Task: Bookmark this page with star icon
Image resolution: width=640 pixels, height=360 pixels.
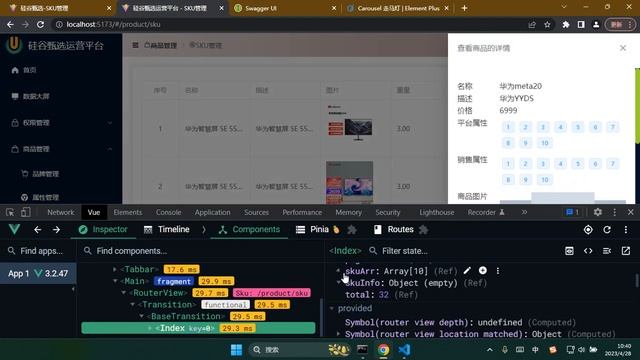Action: (x=547, y=24)
